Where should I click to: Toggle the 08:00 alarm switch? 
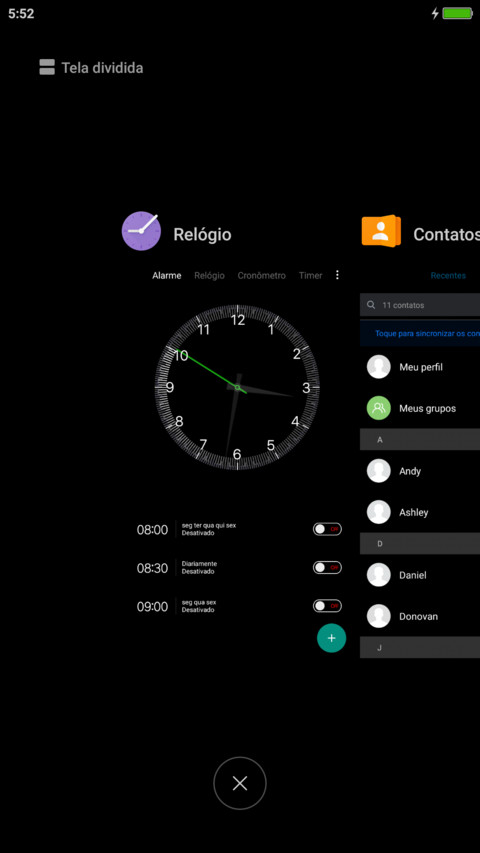(x=327, y=529)
